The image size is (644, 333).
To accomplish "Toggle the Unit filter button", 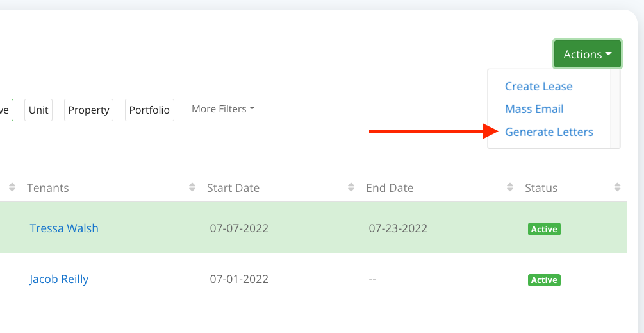I will coord(38,110).
